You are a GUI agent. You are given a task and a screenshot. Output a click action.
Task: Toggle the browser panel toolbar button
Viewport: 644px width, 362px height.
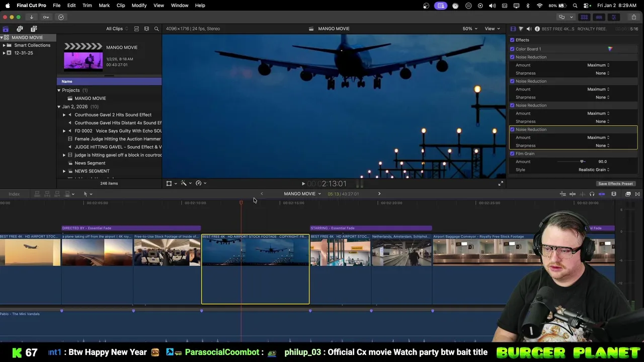tap(584, 17)
